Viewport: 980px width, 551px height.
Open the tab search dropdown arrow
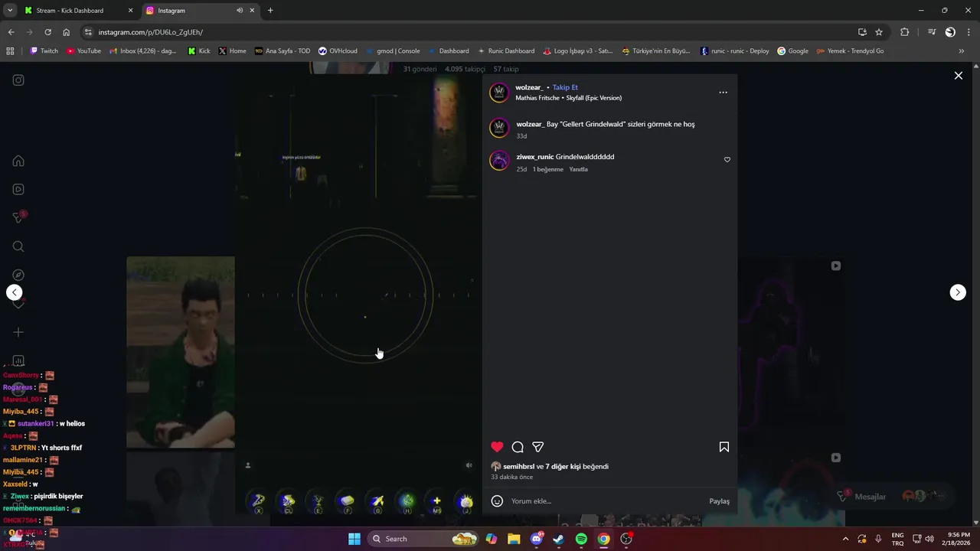click(9, 11)
